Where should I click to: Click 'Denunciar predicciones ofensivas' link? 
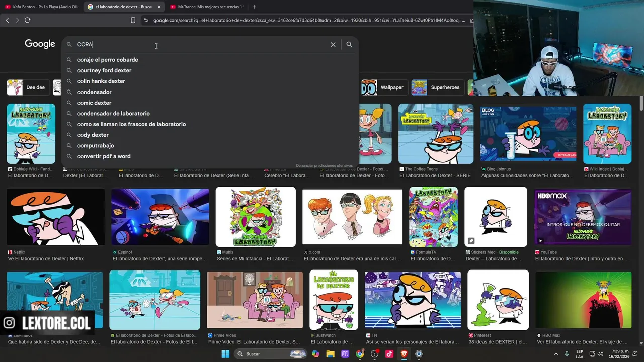click(x=324, y=165)
